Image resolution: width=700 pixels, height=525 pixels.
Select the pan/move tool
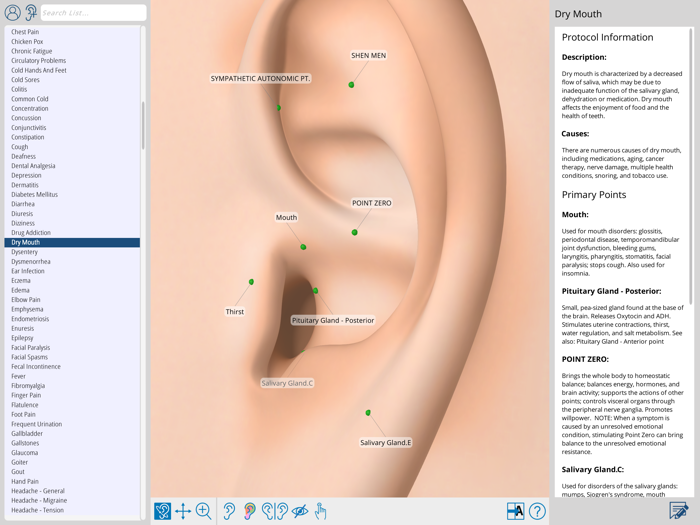(183, 511)
